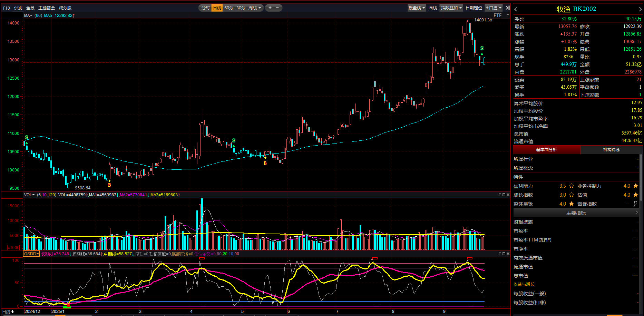Close the VOL indicator panel
Screen dimensions: 644x316
click(x=508, y=195)
